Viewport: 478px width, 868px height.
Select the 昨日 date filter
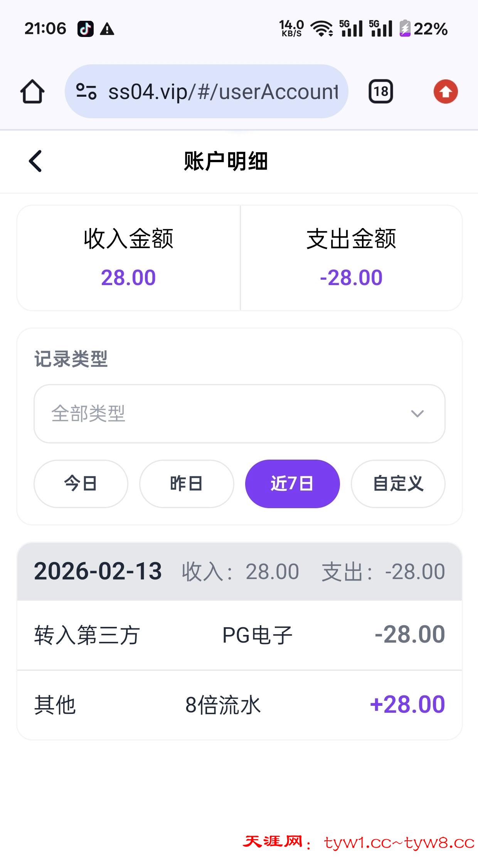[187, 484]
